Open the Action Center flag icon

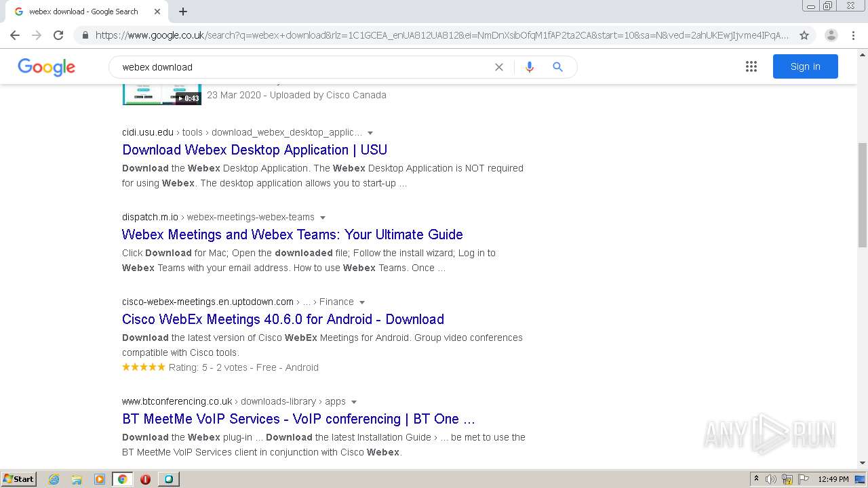click(x=803, y=479)
